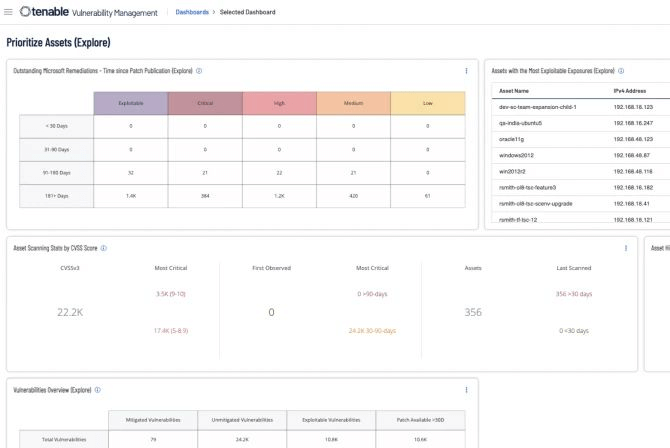Click the Selected Dashboard breadcrumb
The width and height of the screenshot is (670, 448).
coord(247,12)
